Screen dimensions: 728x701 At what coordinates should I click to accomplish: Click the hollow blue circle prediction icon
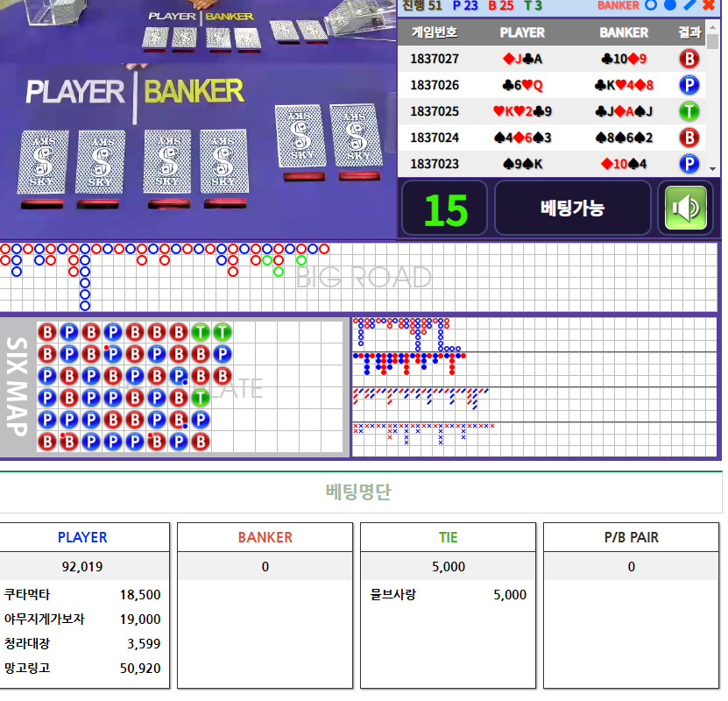click(651, 5)
